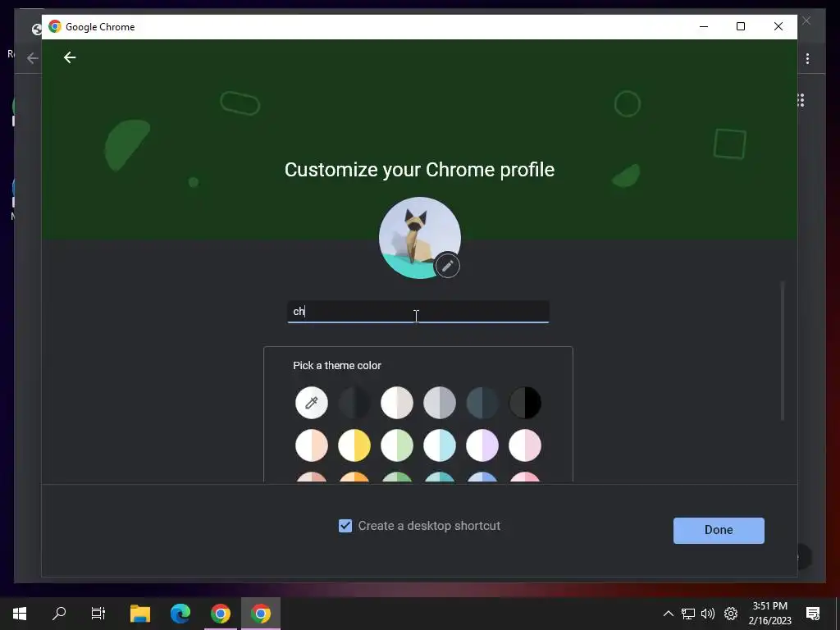
Task: Open network status in system tray
Action: tap(688, 614)
